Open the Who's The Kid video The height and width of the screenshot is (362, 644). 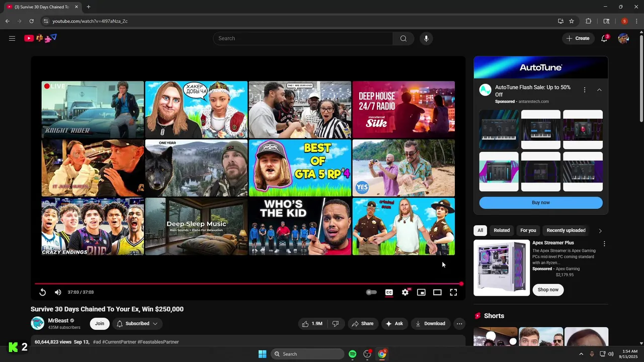pos(300,226)
